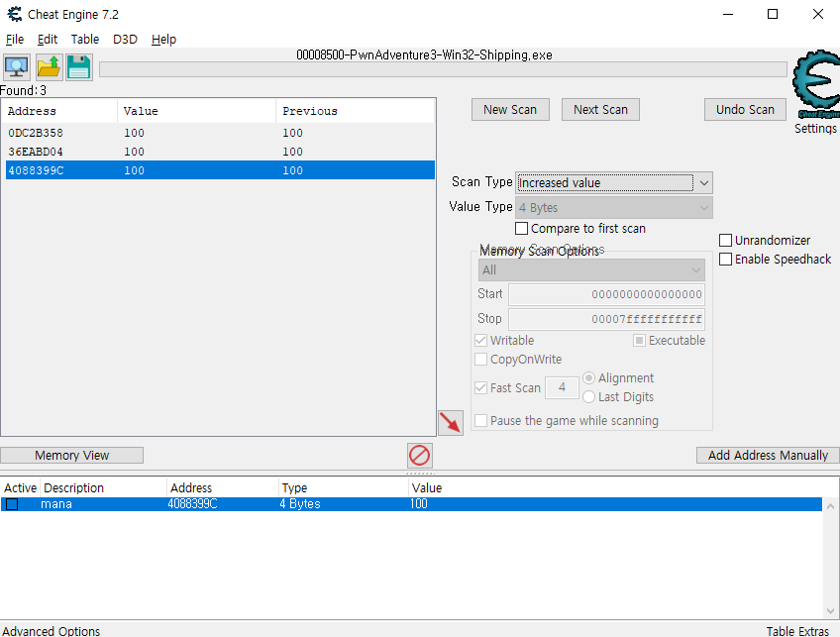Open the Help menu
Screen dimensions: 840x637
pyautogui.click(x=163, y=39)
